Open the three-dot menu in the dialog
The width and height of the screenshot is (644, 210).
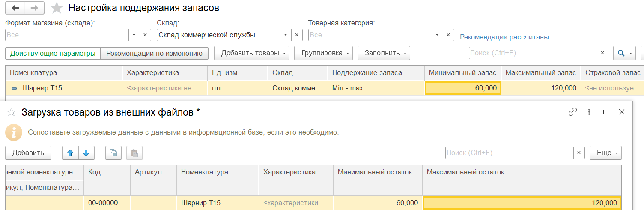[590, 112]
